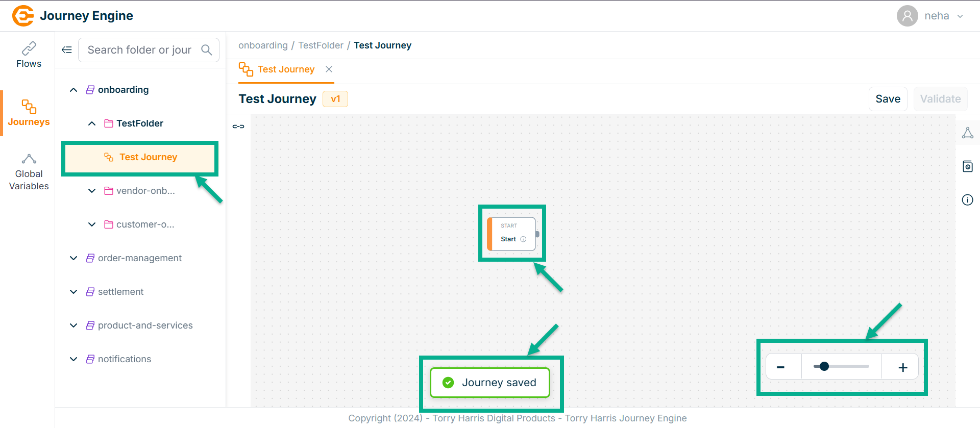Click the search magnifier icon
The width and height of the screenshot is (980, 428).
pyautogui.click(x=207, y=50)
